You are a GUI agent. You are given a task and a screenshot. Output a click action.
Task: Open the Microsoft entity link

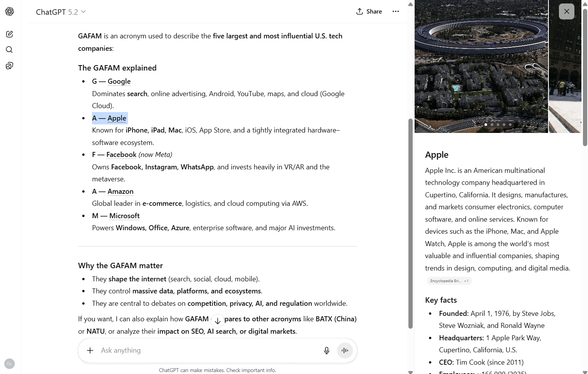point(124,216)
